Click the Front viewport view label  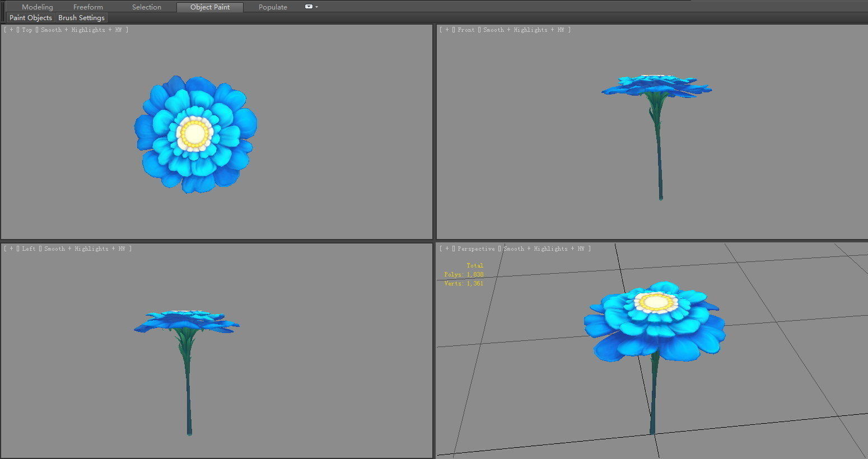coord(466,30)
